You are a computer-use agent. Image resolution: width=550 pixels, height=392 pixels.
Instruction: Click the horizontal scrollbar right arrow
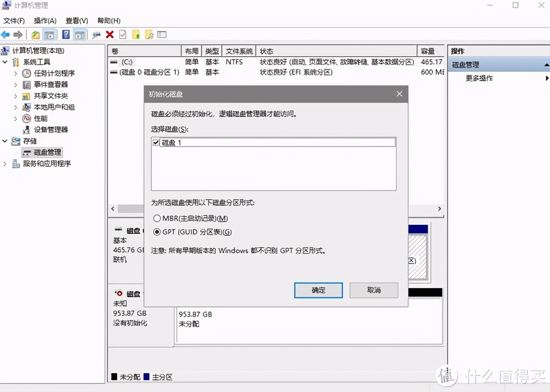[x=440, y=209]
